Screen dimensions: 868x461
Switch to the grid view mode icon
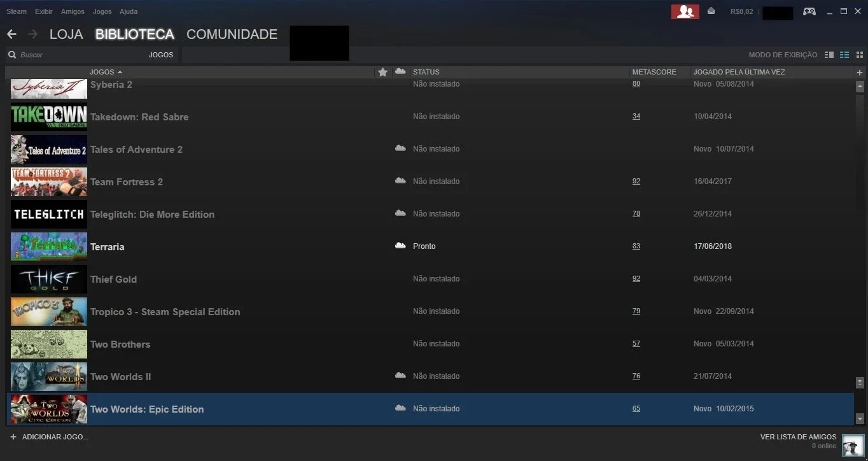pyautogui.click(x=860, y=55)
